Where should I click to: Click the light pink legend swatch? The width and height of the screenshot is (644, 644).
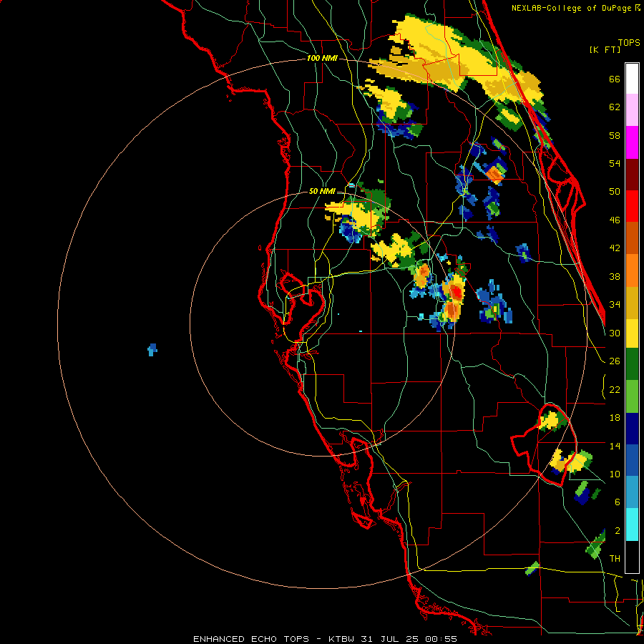pos(632,110)
